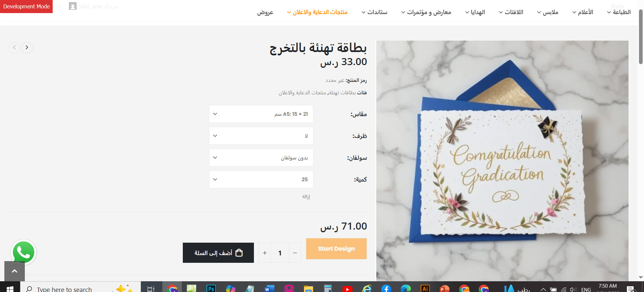
Task: Open the ظرف envelope dropdown
Action: pos(261,136)
